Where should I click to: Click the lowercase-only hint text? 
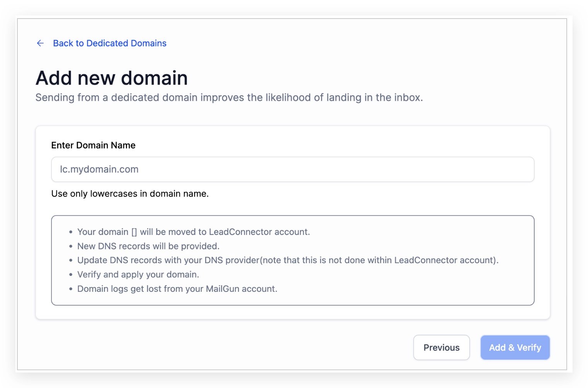[130, 194]
